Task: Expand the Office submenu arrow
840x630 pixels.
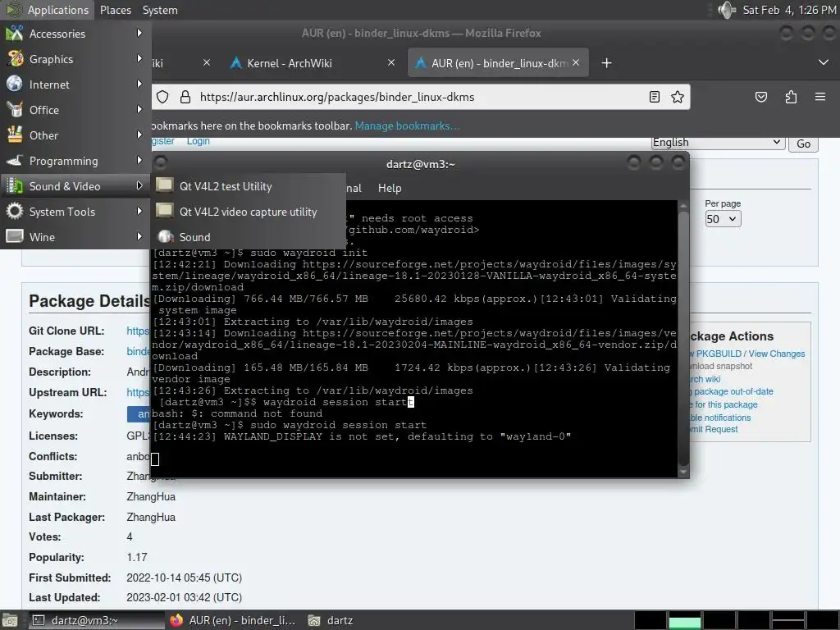Action: pyautogui.click(x=139, y=109)
